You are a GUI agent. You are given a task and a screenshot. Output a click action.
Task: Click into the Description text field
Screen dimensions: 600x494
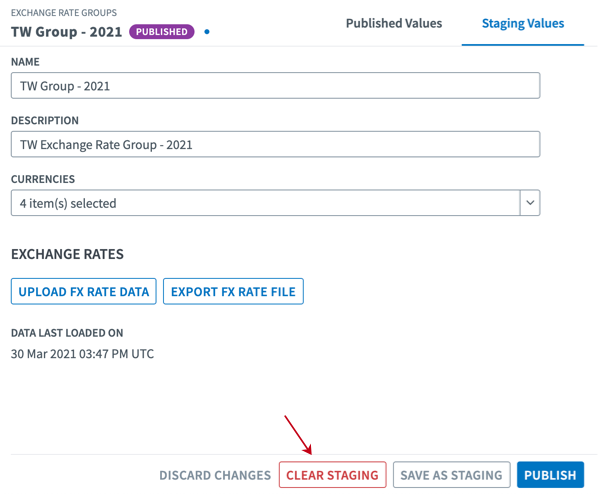click(x=275, y=144)
